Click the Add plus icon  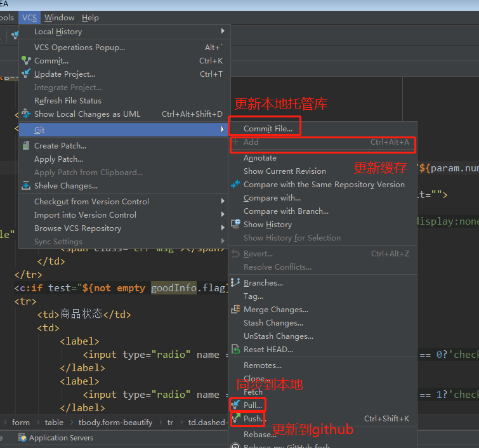pos(235,142)
